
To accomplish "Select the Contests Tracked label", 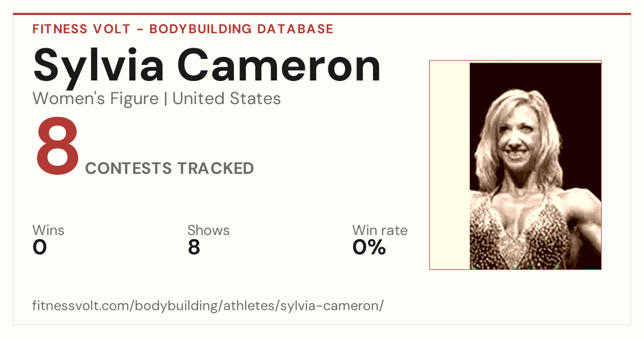I will pos(170,168).
